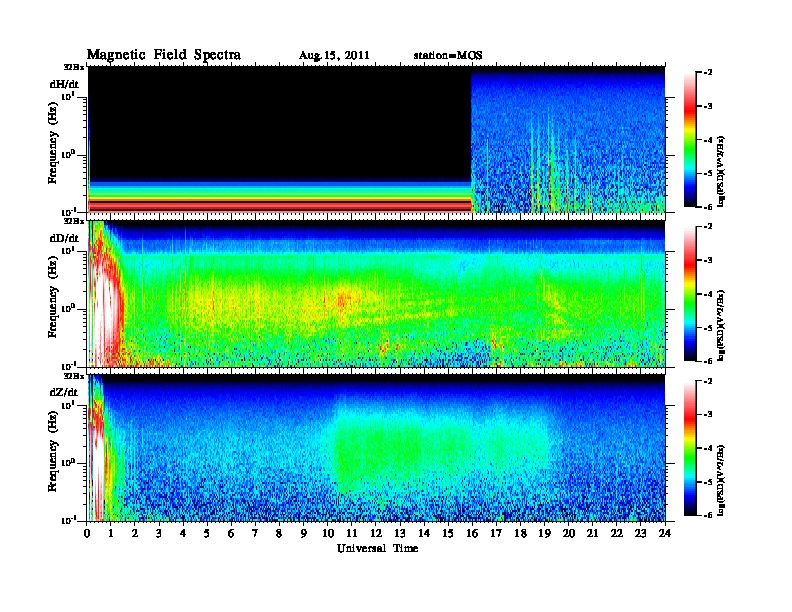Click hour tick label "7" on time axis

click(x=255, y=534)
